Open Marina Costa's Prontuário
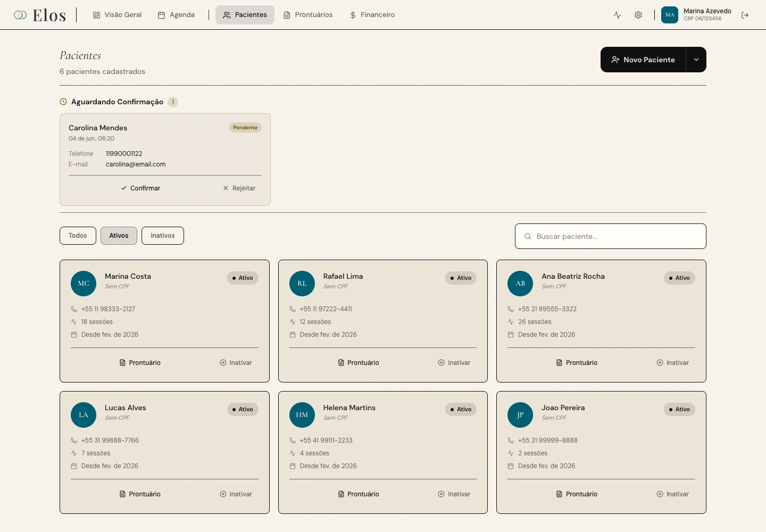The image size is (766, 532). click(140, 363)
